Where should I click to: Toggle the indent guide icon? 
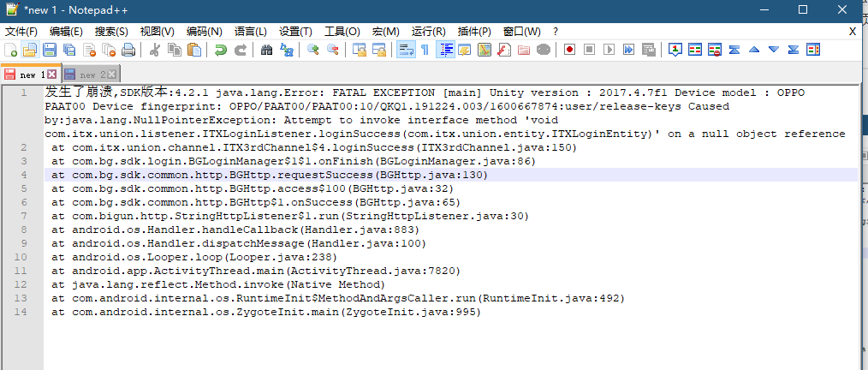(x=444, y=50)
